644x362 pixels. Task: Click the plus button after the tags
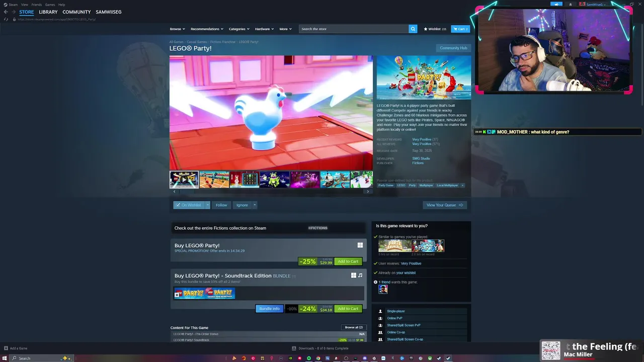tap(462, 185)
